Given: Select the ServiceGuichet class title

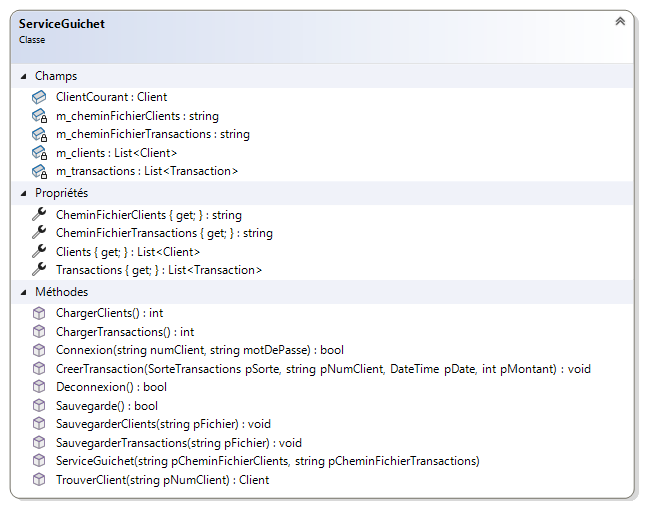Looking at the screenshot, I should pyautogui.click(x=61, y=23).
